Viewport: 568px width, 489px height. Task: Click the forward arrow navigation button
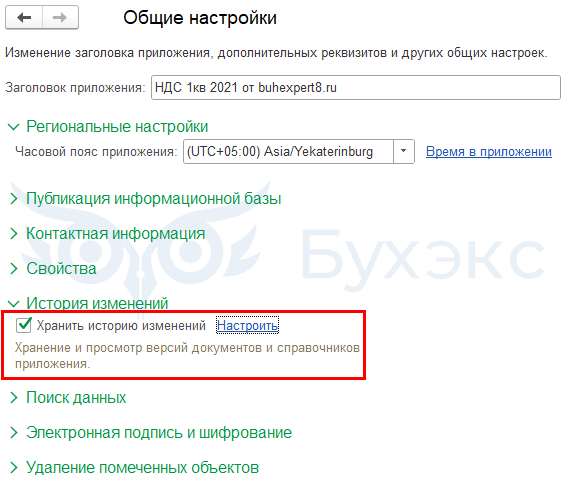click(60, 17)
